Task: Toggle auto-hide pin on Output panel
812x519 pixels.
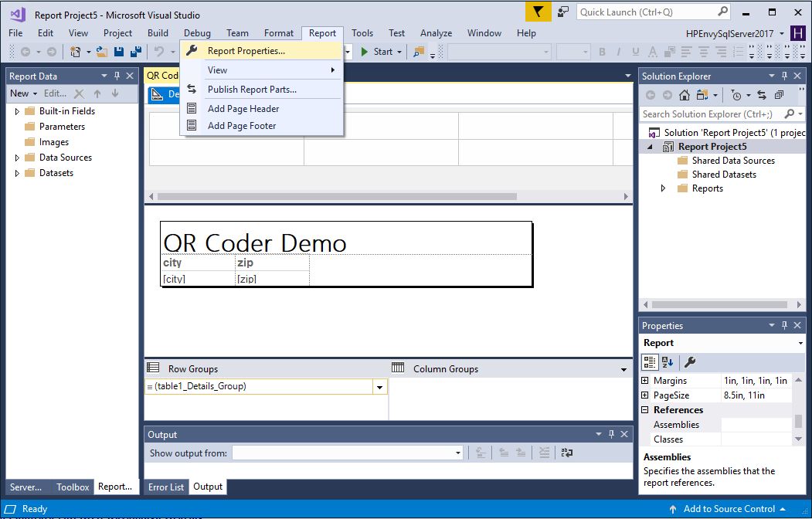Action: tap(612, 435)
